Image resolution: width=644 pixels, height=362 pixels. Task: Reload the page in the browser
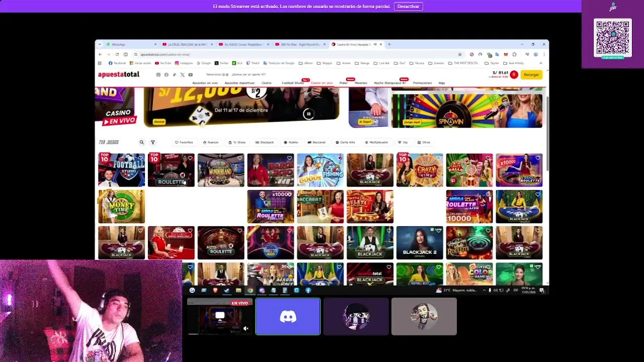pyautogui.click(x=117, y=54)
